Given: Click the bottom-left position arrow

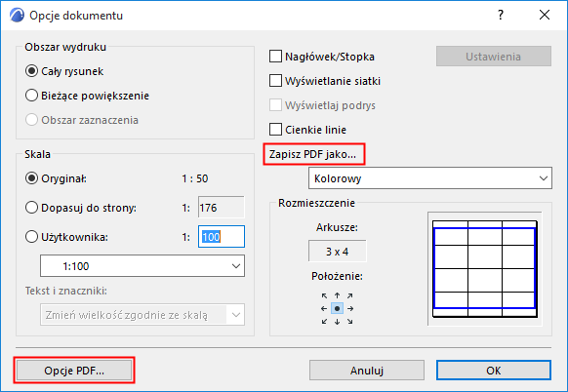Looking at the screenshot, I should pos(324,322).
